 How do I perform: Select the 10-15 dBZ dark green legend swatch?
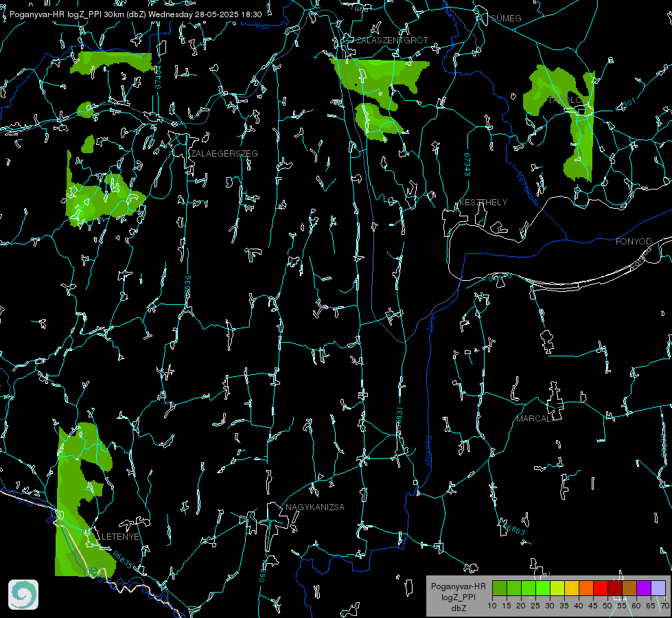coord(500,588)
